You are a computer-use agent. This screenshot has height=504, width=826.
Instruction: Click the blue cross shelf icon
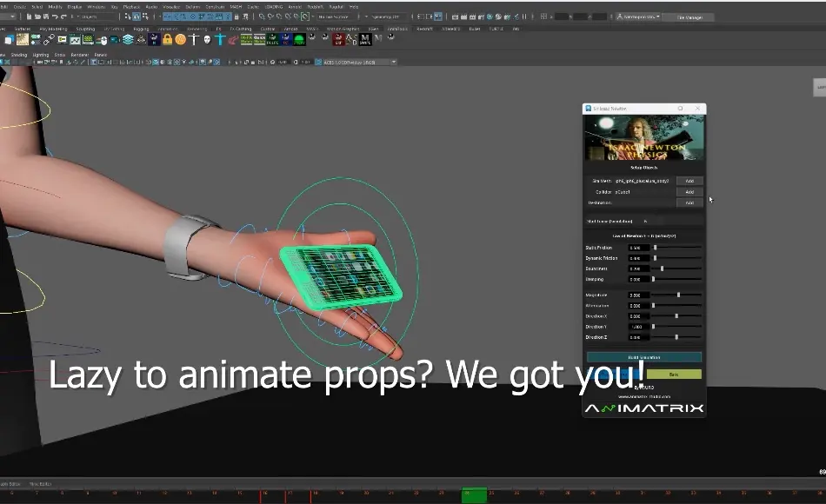[x=221, y=39]
